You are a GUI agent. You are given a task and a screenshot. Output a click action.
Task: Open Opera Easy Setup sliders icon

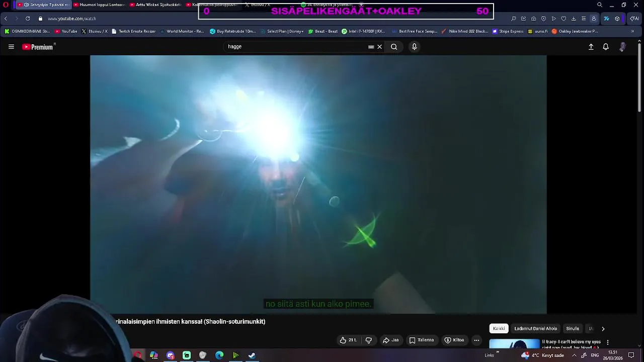click(x=584, y=19)
